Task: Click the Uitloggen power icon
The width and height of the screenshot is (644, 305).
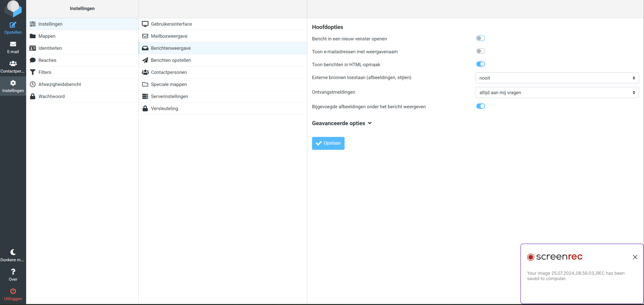Action: [x=13, y=291]
